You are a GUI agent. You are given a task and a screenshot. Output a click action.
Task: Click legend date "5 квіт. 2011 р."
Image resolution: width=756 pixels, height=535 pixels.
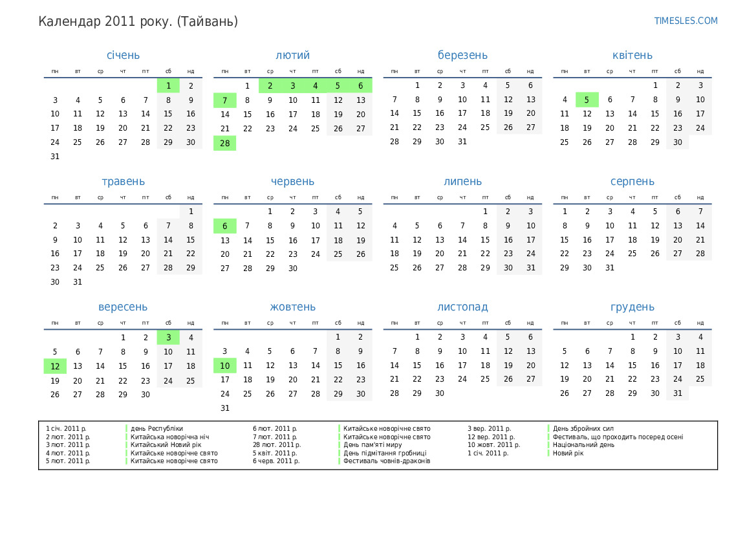(x=275, y=453)
